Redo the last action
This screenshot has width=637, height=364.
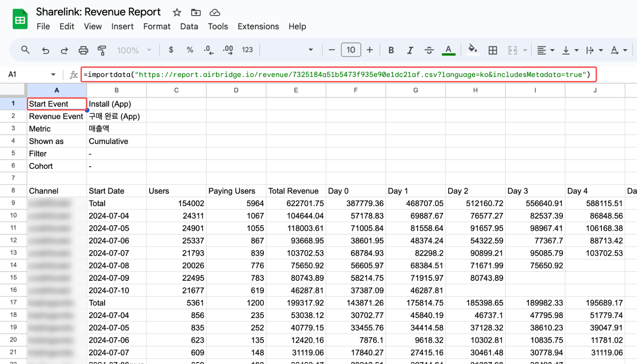64,50
